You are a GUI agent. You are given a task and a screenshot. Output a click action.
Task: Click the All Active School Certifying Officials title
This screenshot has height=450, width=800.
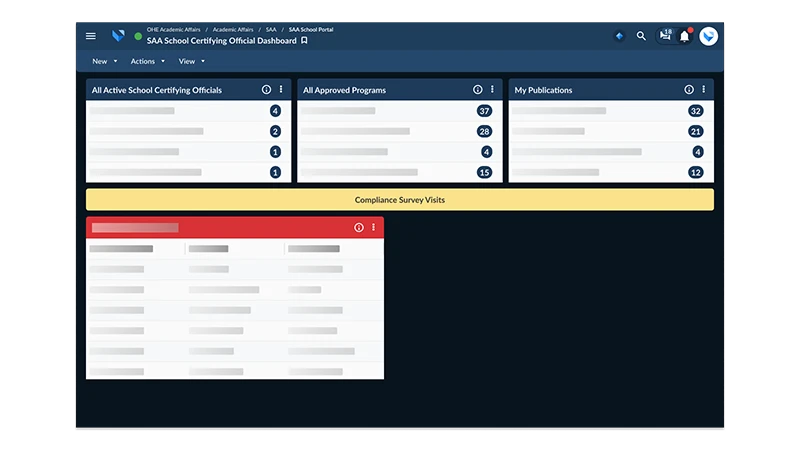[157, 90]
